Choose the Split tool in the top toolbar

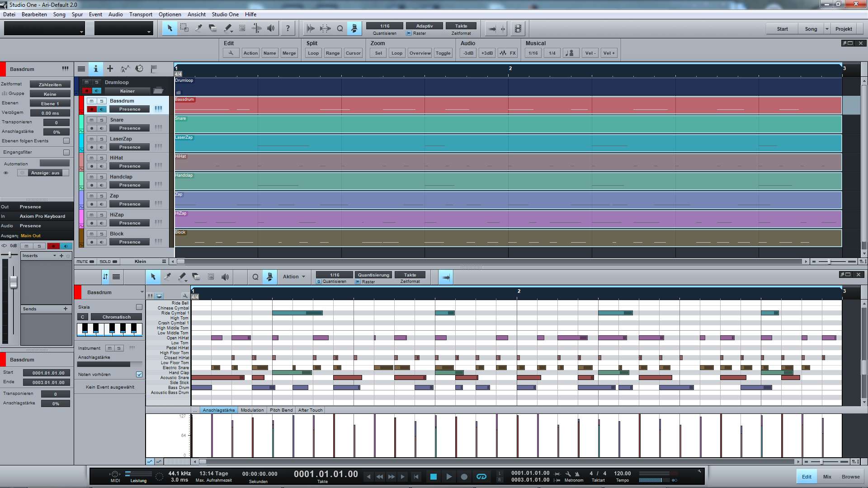coord(198,28)
